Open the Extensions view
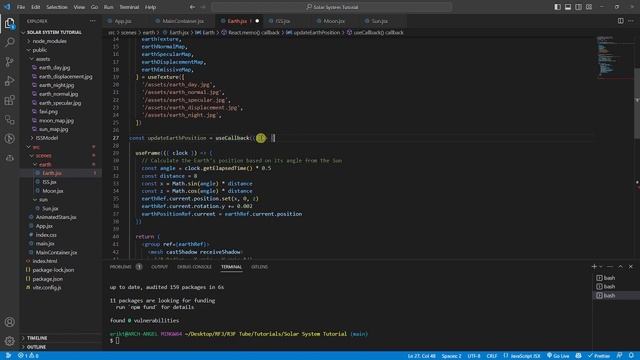Viewport: 640px width, 360px height. (9, 100)
